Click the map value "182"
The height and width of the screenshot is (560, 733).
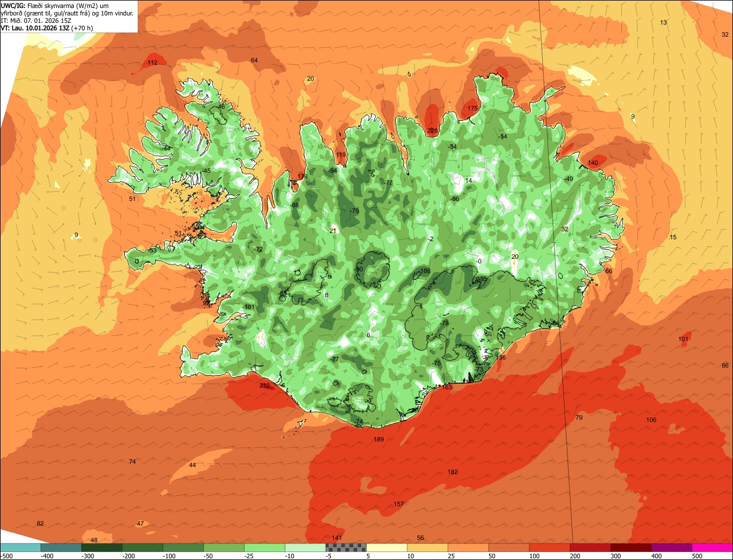[x=452, y=472]
